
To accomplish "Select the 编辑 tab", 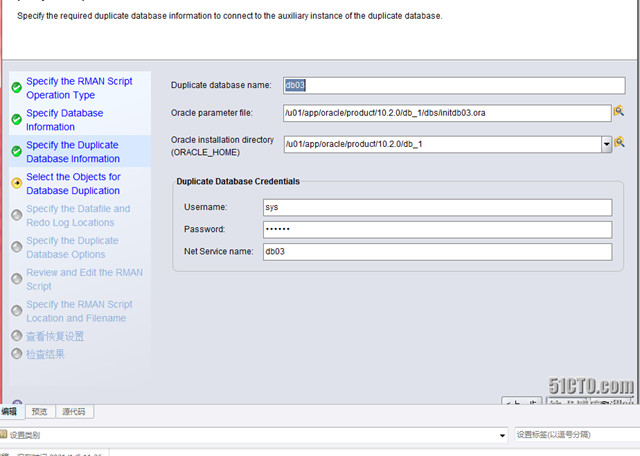I will [10, 411].
